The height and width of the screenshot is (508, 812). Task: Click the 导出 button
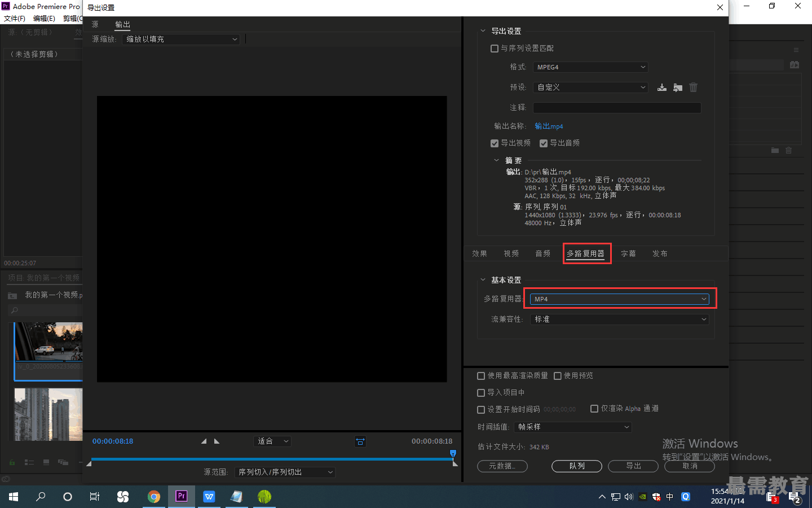coord(633,466)
